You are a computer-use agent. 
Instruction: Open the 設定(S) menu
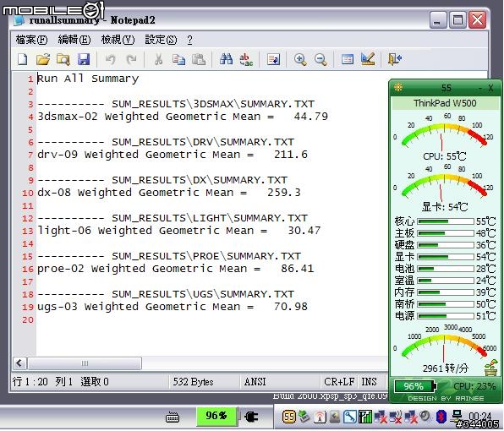point(161,40)
